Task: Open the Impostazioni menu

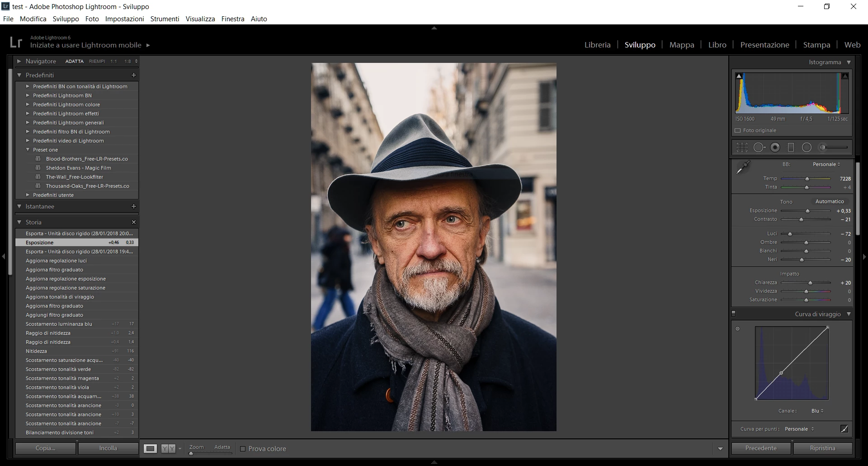Action: click(x=124, y=19)
